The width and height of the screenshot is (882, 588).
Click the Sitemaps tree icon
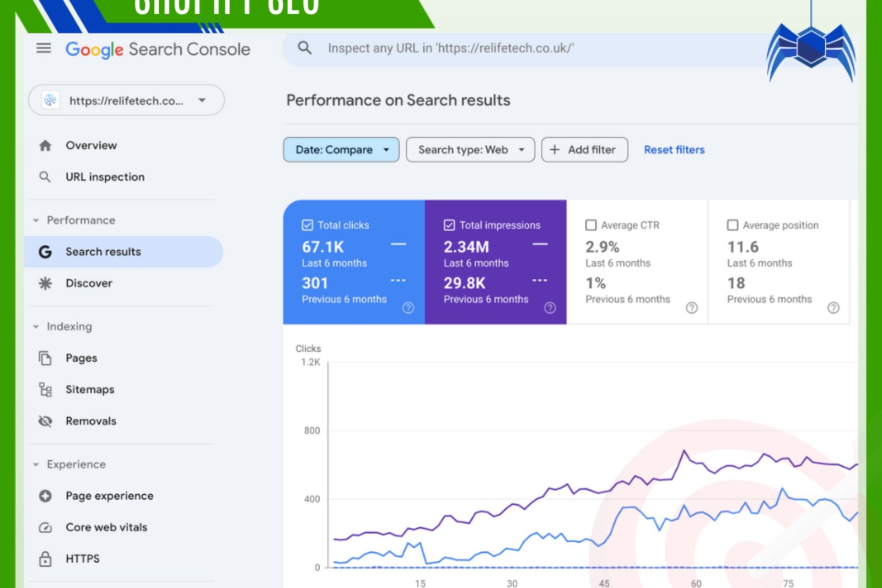coord(45,390)
